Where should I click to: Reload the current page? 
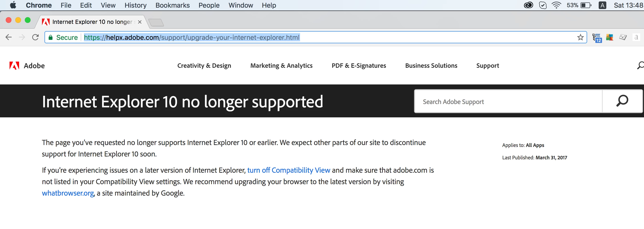point(36,37)
